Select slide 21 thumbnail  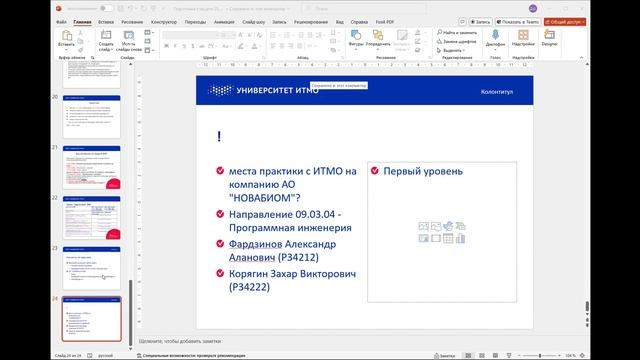click(x=91, y=167)
